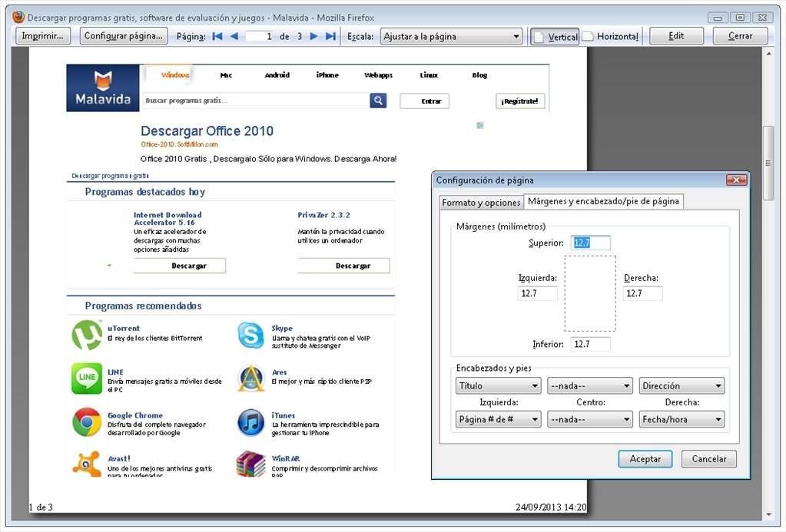Viewport: 786px width, 532px height.
Task: Click the ad choices icon in preview
Action: coord(480,125)
